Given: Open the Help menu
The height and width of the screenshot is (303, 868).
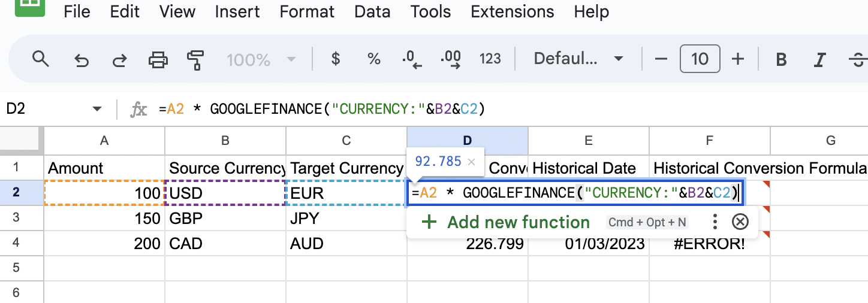Looking at the screenshot, I should click(x=592, y=11).
